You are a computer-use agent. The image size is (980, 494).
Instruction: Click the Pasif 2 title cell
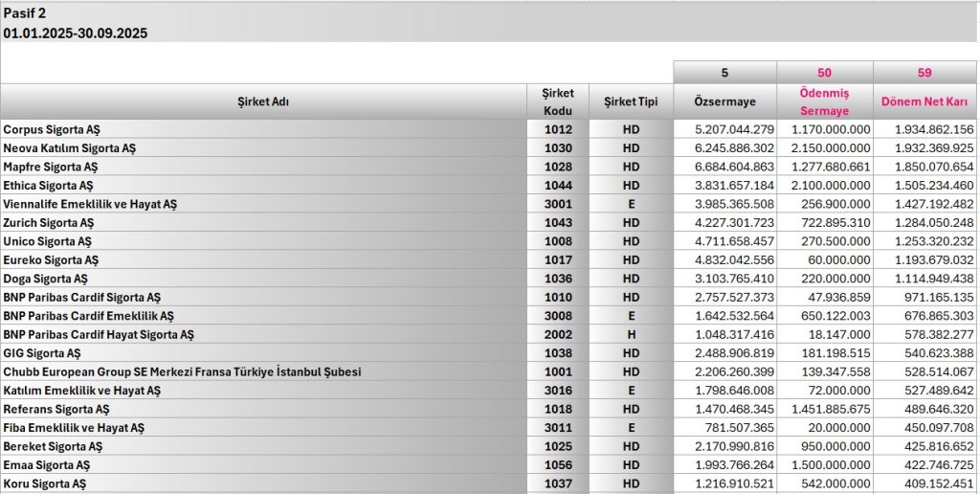25,13
